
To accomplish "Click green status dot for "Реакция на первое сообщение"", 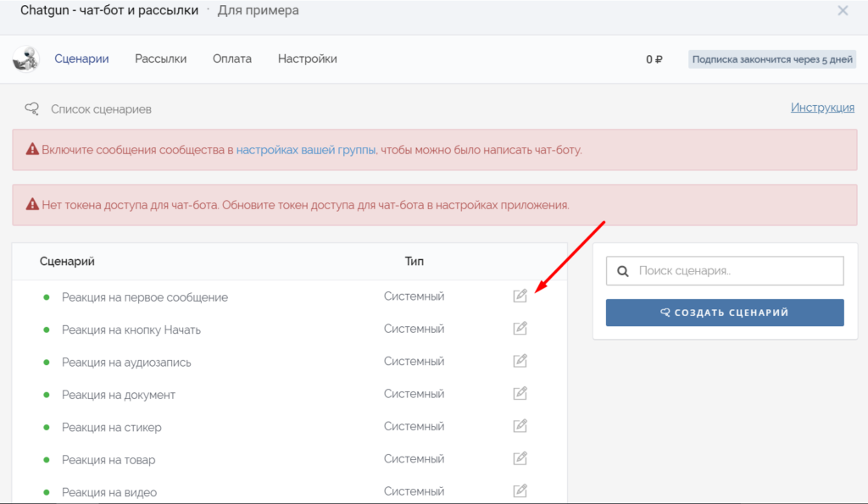I will (47, 297).
